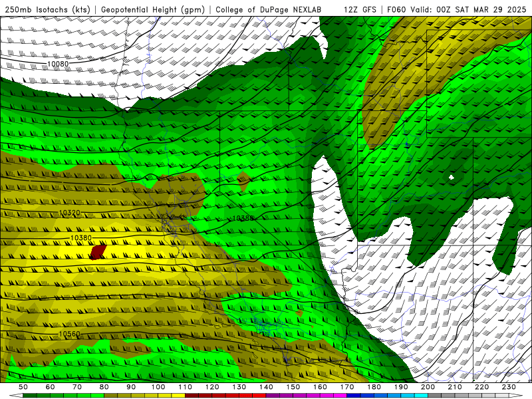Click the '12Z GFS' model run text
Viewport: 532px width, 399px height.
pyautogui.click(x=360, y=9)
